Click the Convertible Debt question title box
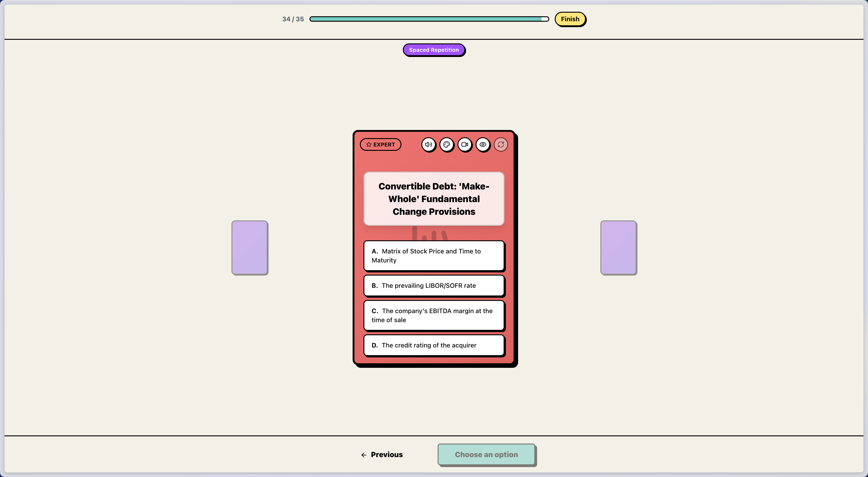Viewport: 868px width, 477px height. pos(434,199)
